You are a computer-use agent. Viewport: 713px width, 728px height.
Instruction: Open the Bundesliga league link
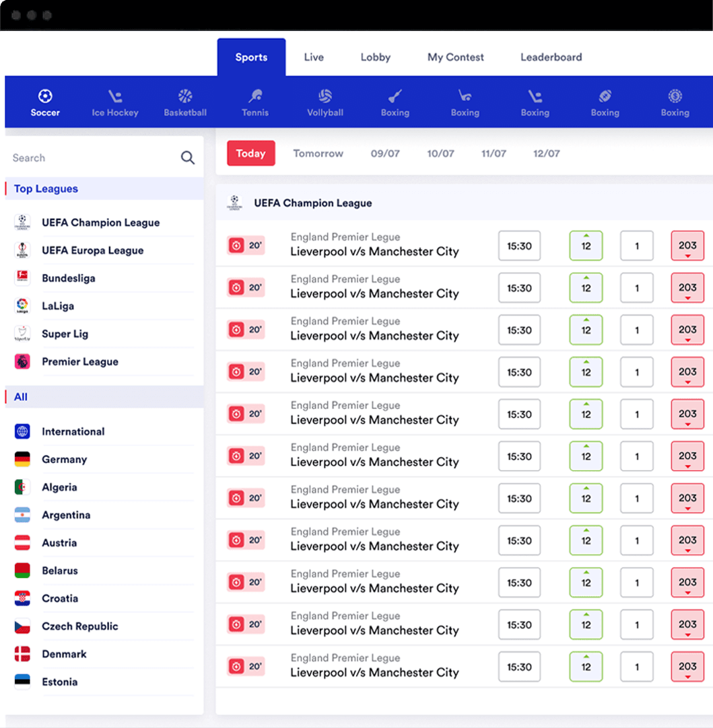coord(70,278)
